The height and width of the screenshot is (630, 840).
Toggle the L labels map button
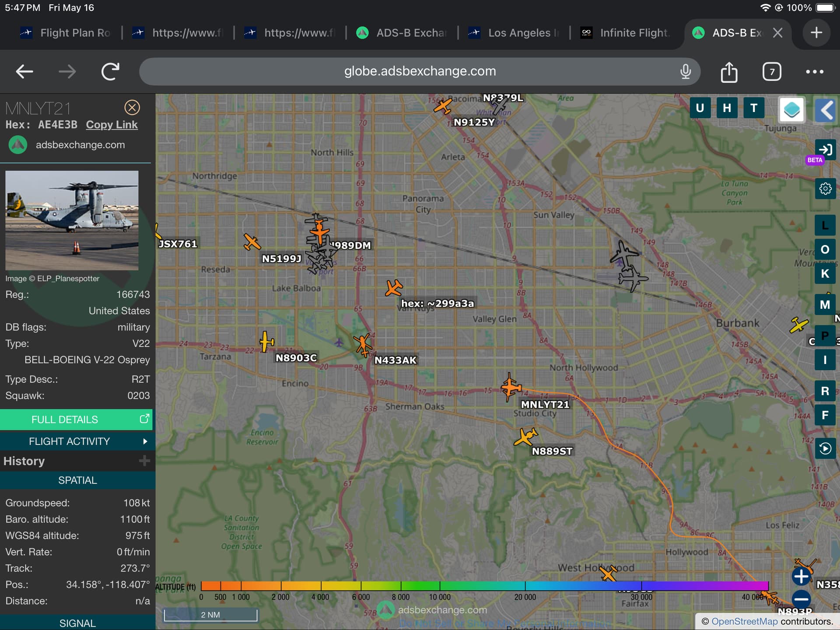825,226
